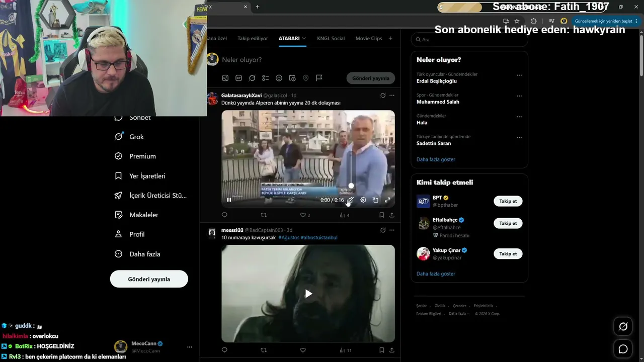Open options for Hala trend
The image size is (644, 362).
tap(519, 117)
